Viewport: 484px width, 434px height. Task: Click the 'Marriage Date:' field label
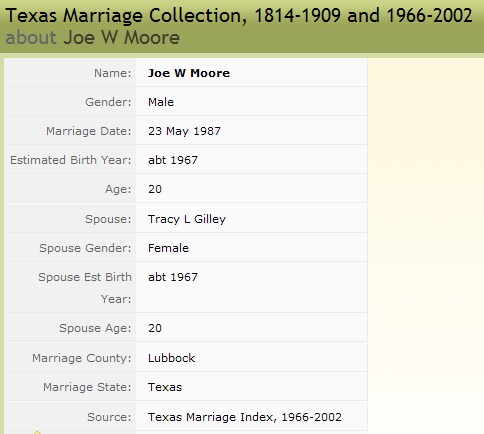[x=89, y=131]
